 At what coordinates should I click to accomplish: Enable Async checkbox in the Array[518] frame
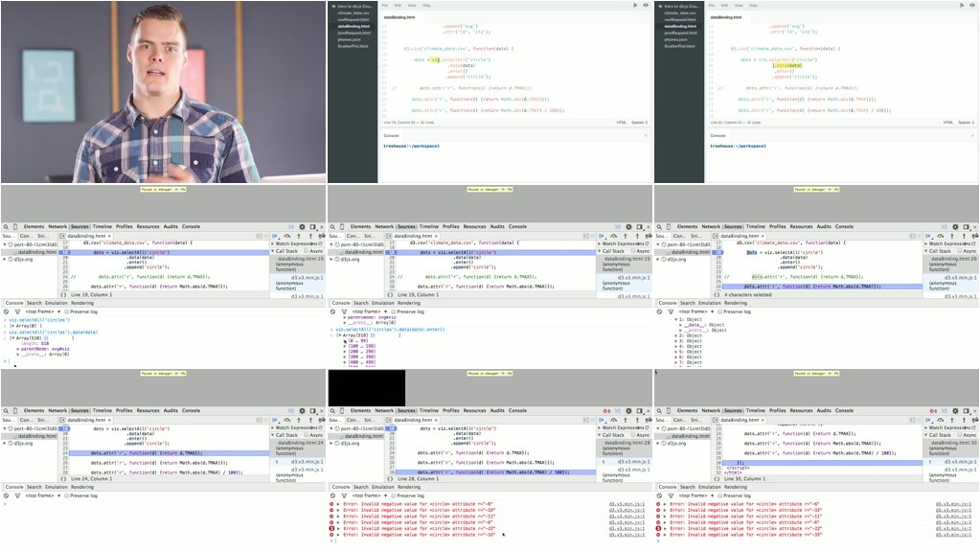(307, 251)
